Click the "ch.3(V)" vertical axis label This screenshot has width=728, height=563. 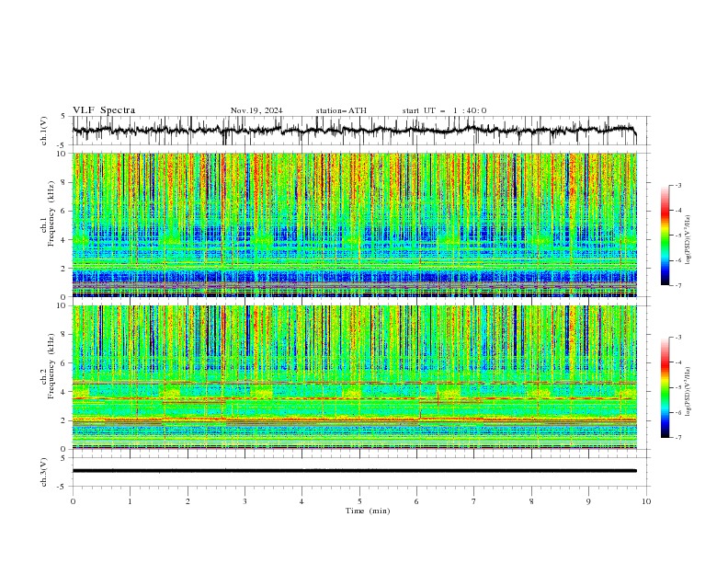[x=44, y=472]
